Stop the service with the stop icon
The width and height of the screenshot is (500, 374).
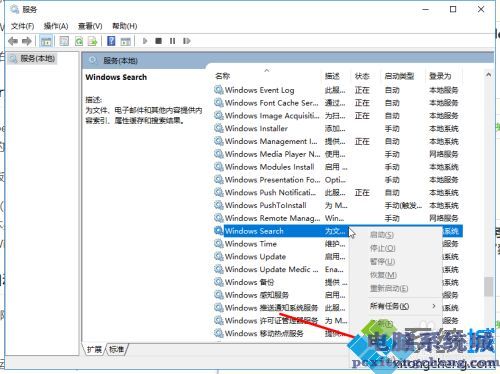tap(158, 41)
